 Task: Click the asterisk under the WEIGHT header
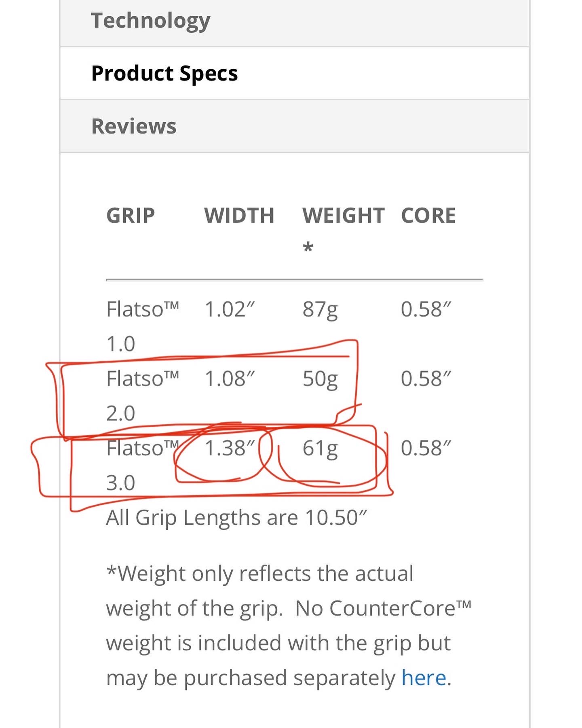pyautogui.click(x=308, y=247)
